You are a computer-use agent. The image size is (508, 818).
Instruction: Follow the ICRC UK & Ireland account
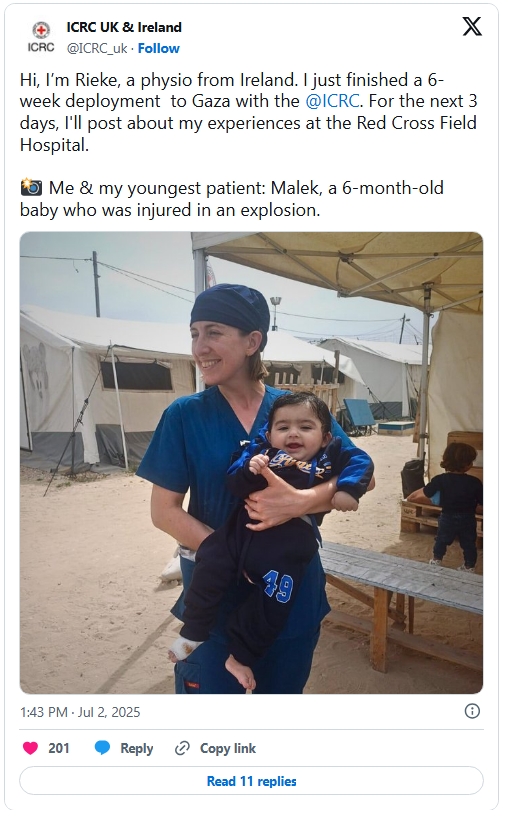159,49
